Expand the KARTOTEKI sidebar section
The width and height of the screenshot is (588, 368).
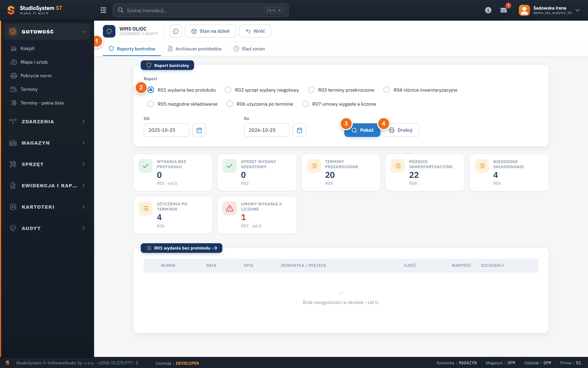coord(47,207)
